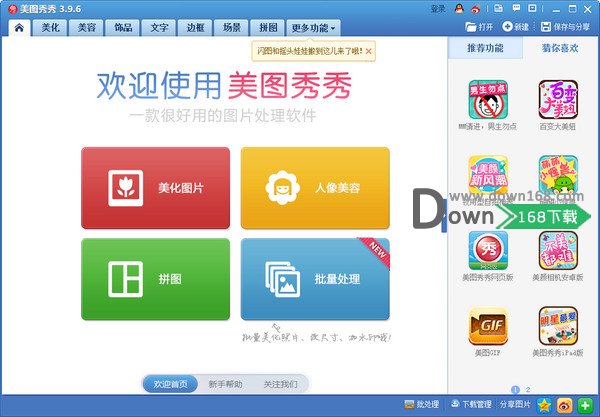The image size is (600, 417).
Task: Switch to the 场景 tab
Action: (232, 28)
